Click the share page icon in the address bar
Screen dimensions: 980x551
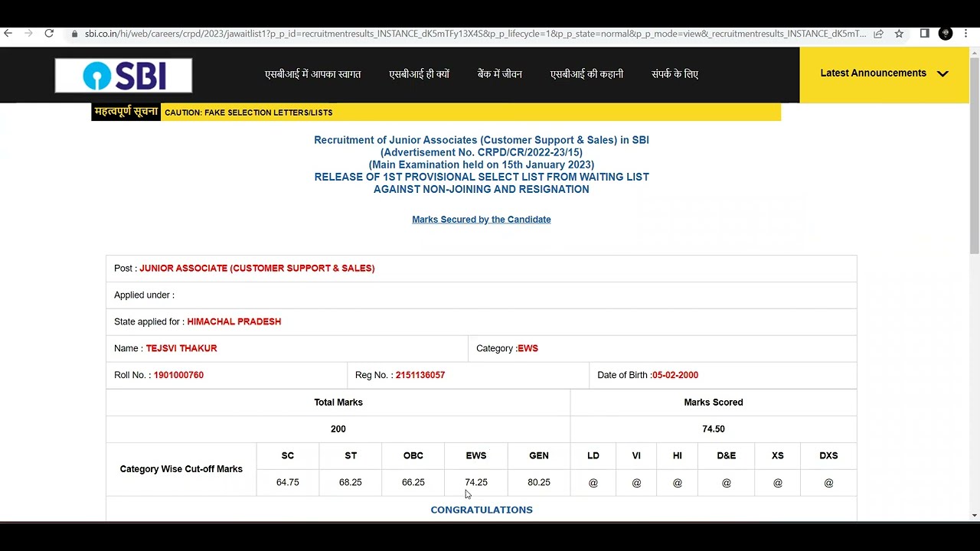pyautogui.click(x=879, y=34)
